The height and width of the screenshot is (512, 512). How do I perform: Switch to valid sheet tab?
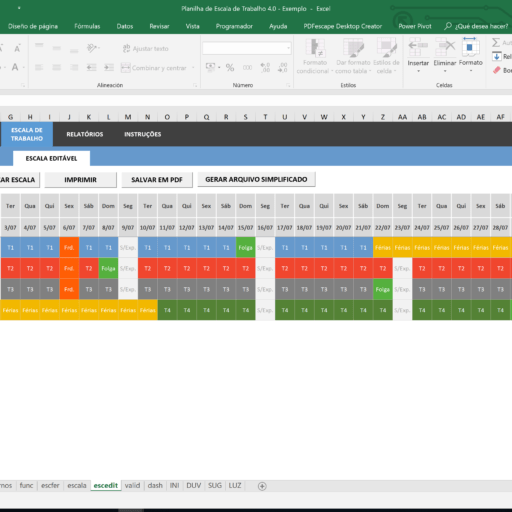click(132, 486)
